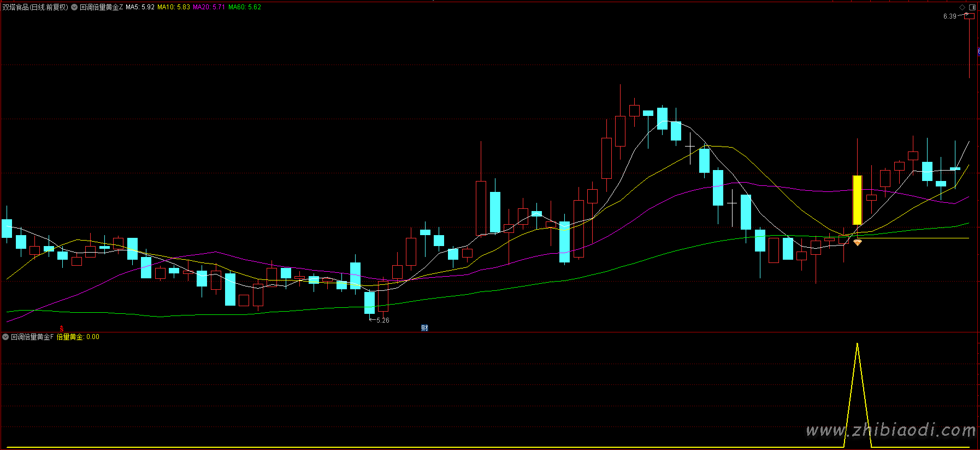Click the diamond icon at top right
Screen dimensions: 980x450
pyautogui.click(x=962, y=7)
